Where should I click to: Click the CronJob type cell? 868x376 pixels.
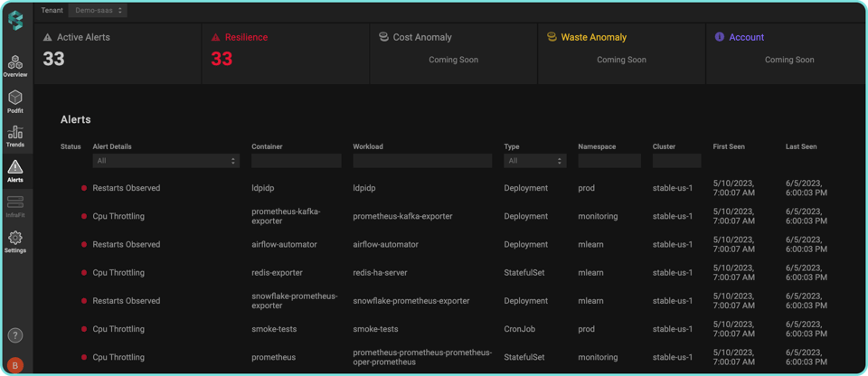tap(520, 329)
